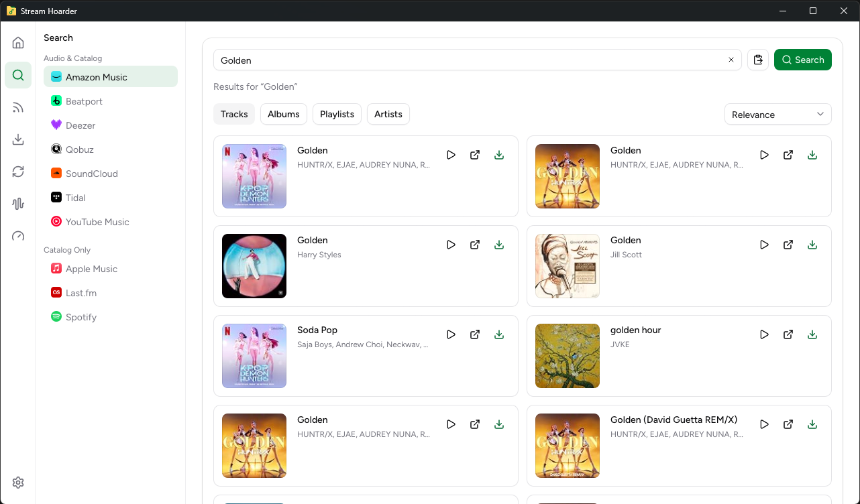Choose Qobuz from Audio & Catalog
The image size is (860, 504).
(111, 149)
